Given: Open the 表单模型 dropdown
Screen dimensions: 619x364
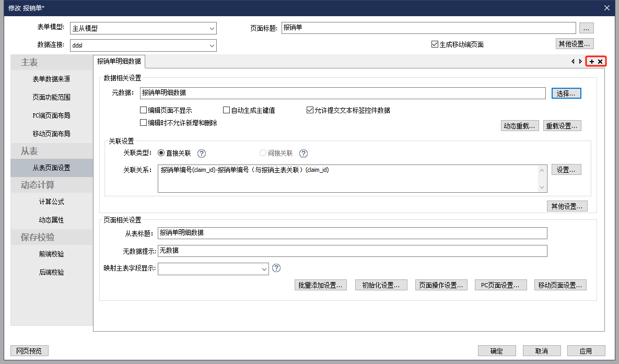Looking at the screenshot, I should [x=143, y=28].
